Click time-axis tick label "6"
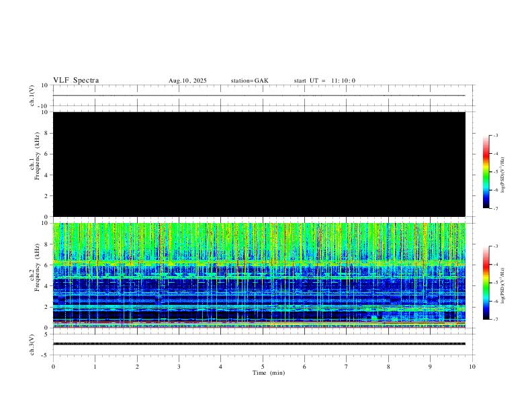The image size is (532, 411). 304,367
